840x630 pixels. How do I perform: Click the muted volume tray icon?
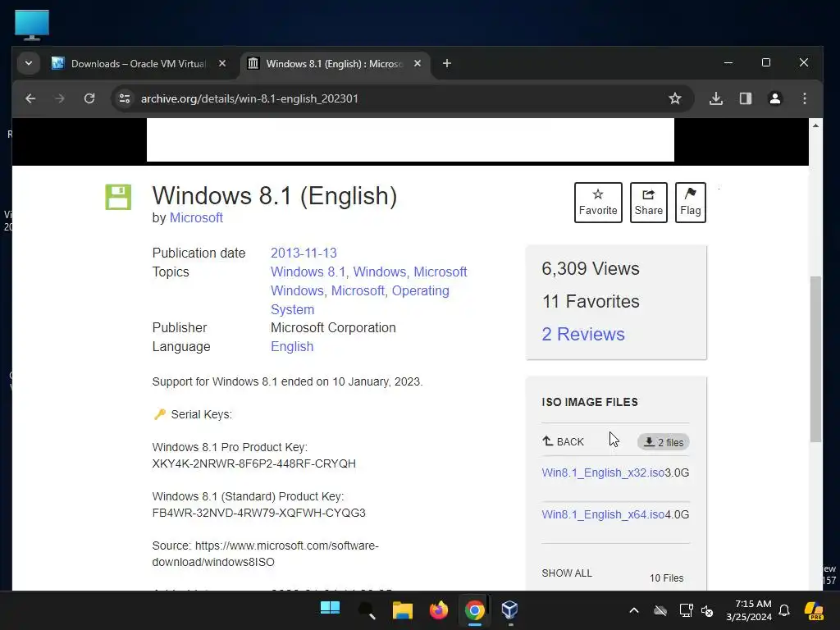coord(707,610)
